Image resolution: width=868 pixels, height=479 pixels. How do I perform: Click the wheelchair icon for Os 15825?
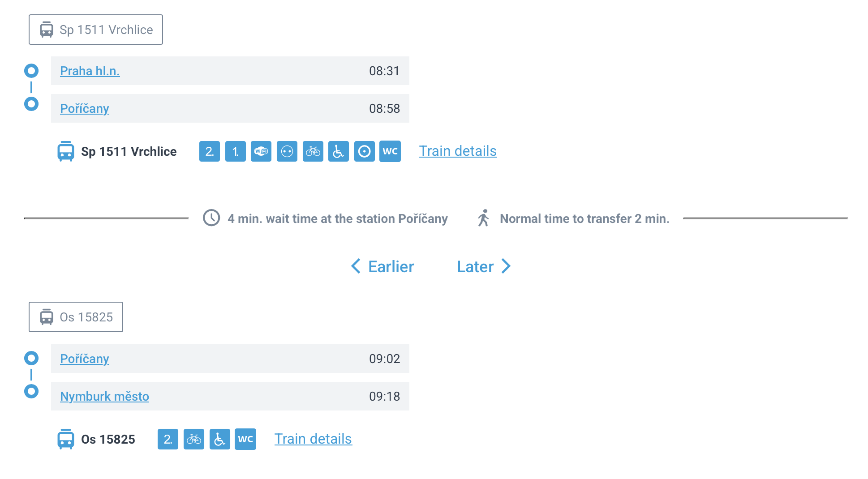click(220, 439)
